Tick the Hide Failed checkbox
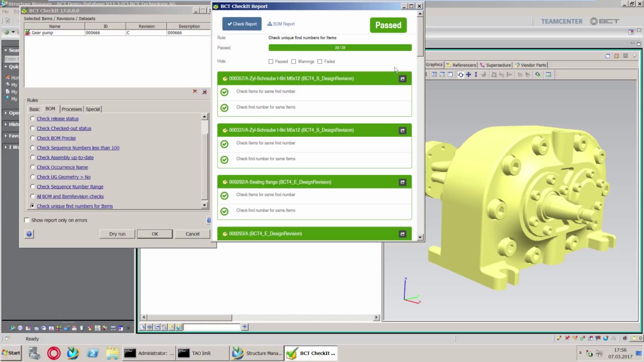Image resolution: width=644 pixels, height=362 pixels. [x=320, y=62]
